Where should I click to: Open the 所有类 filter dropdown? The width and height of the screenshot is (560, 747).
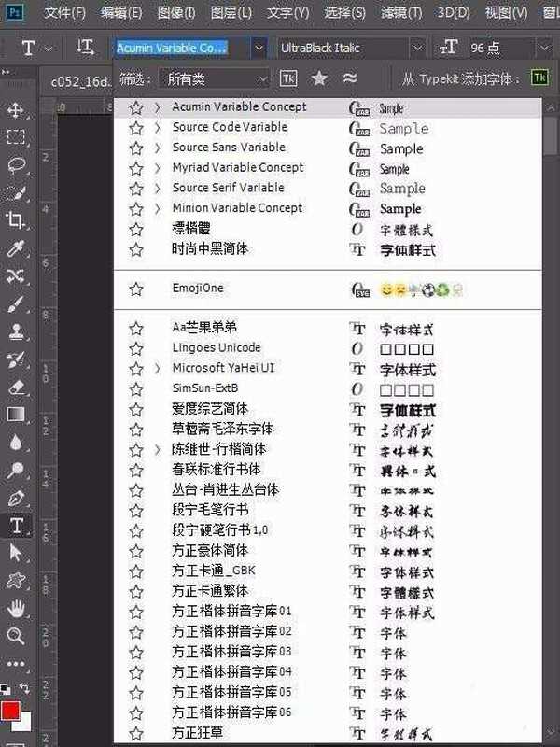[x=214, y=78]
